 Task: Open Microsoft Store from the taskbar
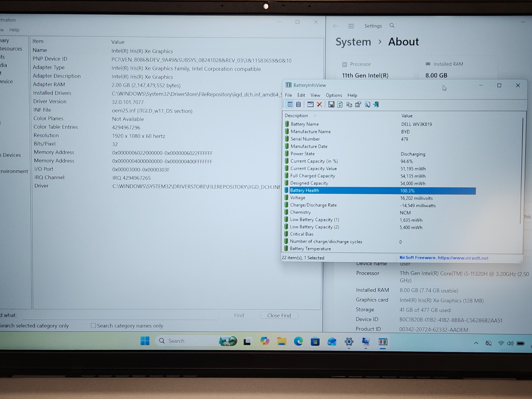click(315, 341)
